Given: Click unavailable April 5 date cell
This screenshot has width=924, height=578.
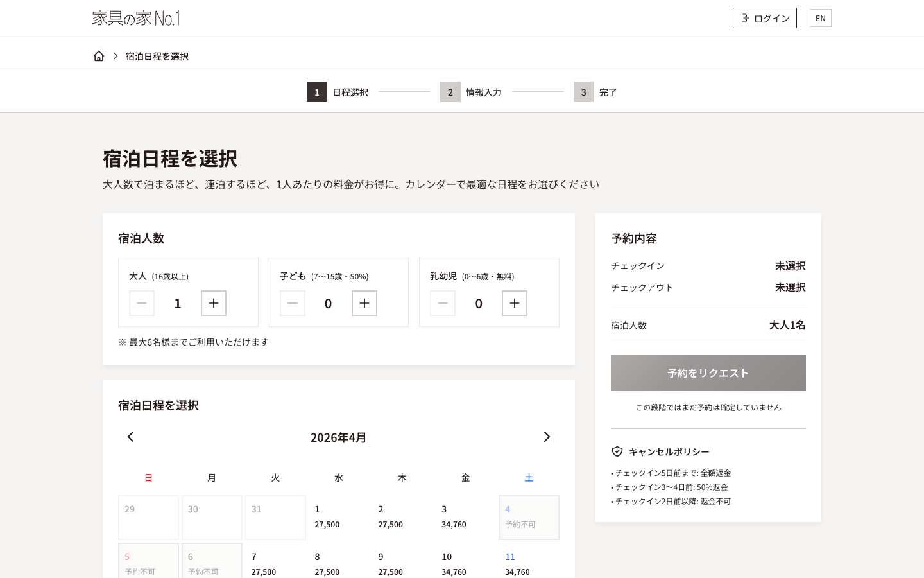Looking at the screenshot, I should [x=148, y=561].
